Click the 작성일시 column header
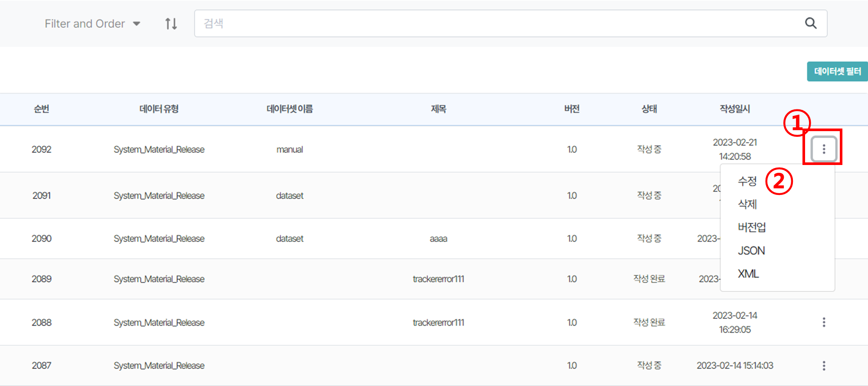 tap(734, 109)
